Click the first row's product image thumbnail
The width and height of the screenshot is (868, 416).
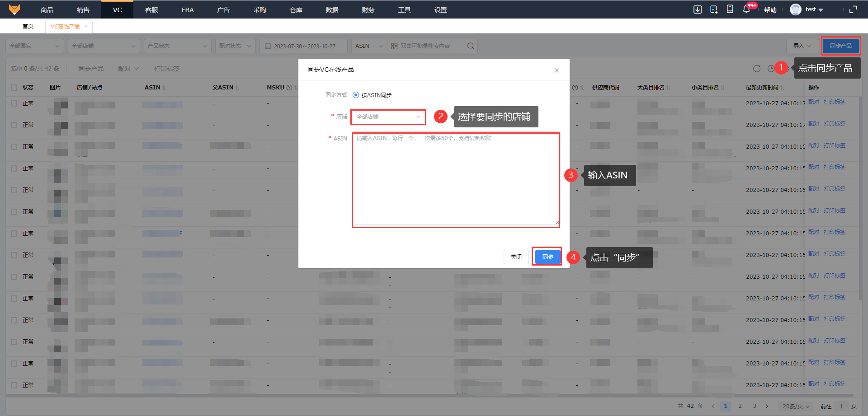58,107
